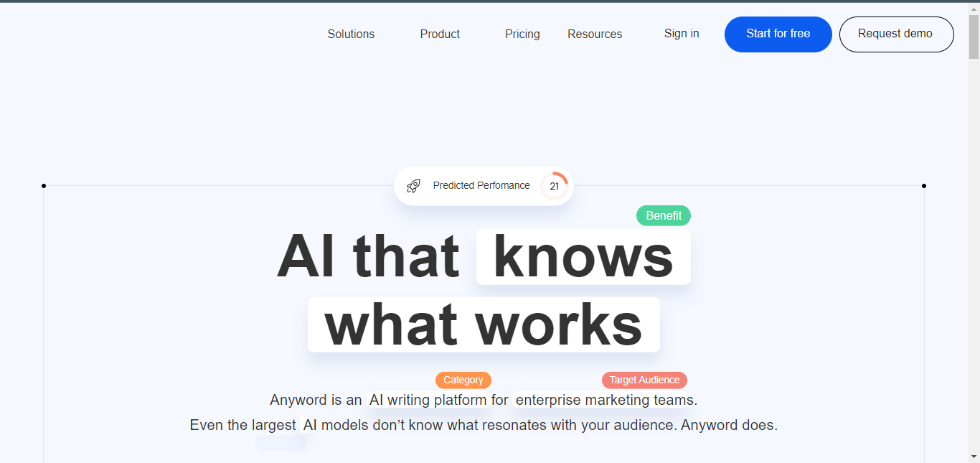Image resolution: width=980 pixels, height=463 pixels.
Task: Go to the Pricing page
Action: (522, 34)
